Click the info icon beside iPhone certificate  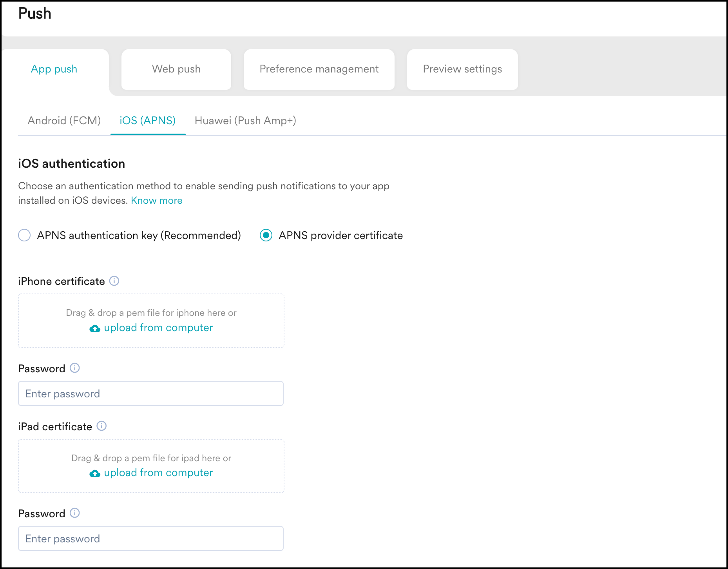(114, 281)
